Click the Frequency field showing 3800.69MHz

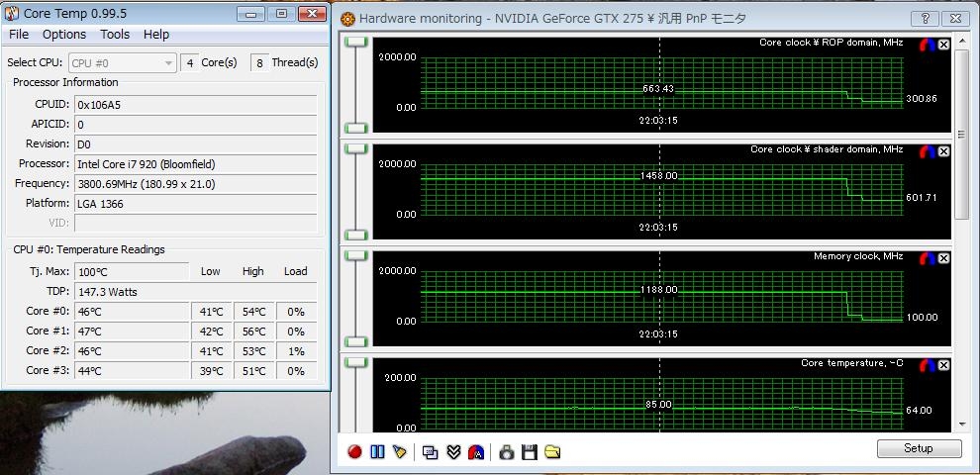pyautogui.click(x=196, y=184)
